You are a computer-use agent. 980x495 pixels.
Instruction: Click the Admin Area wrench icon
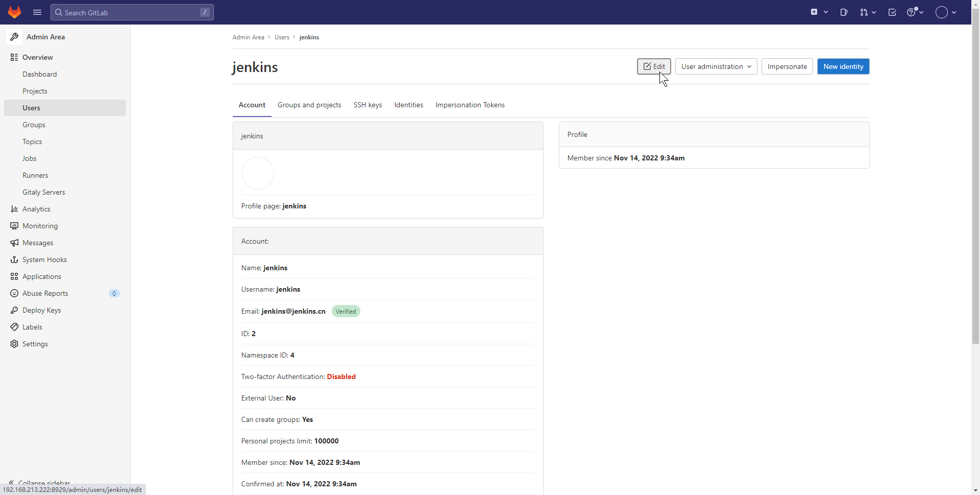14,37
